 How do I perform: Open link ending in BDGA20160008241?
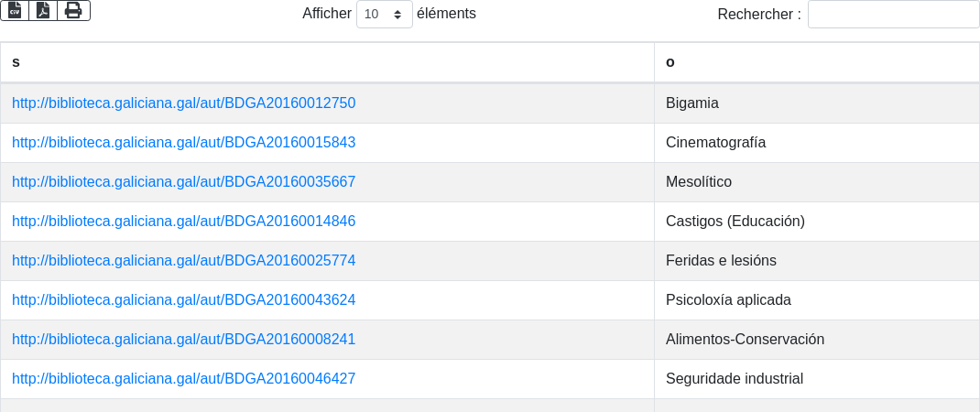click(183, 340)
